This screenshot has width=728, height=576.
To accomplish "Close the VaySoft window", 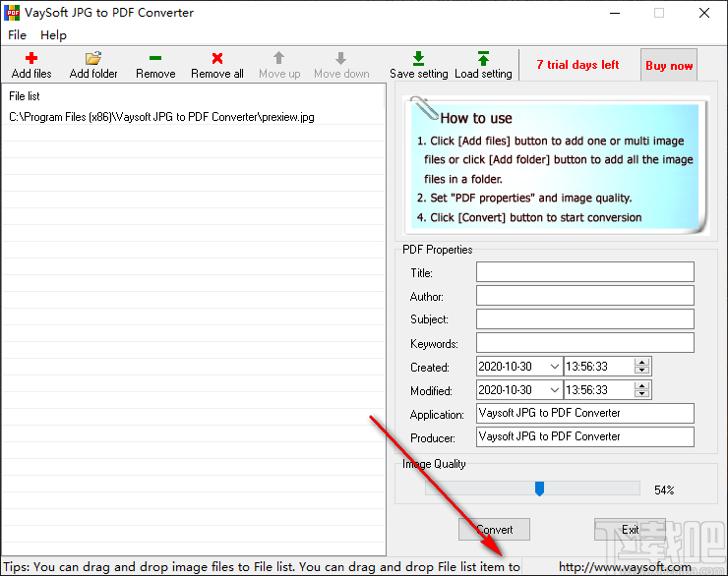I will click(x=704, y=13).
